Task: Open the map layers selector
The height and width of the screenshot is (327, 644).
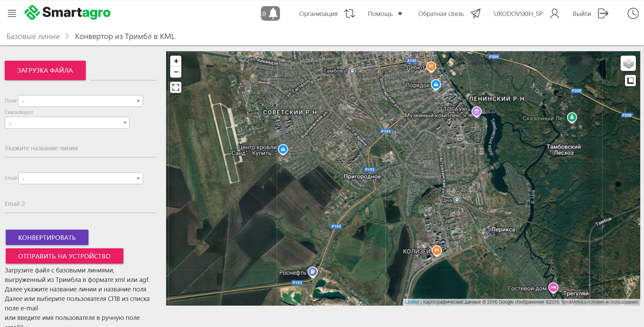Action: 628,63
